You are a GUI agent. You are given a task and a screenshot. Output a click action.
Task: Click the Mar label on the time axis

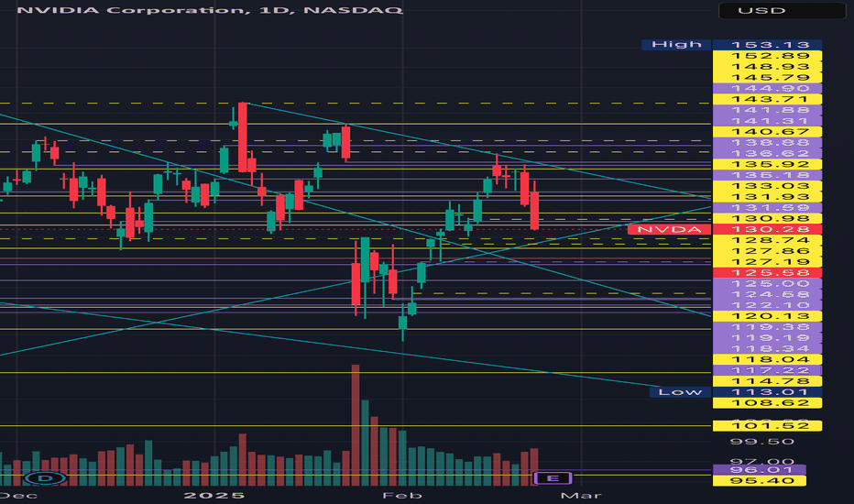[581, 495]
